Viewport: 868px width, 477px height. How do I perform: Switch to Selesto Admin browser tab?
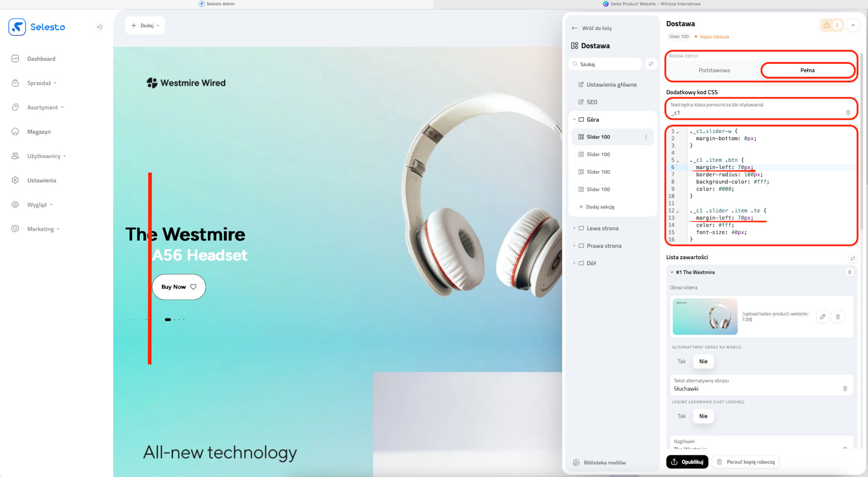217,4
